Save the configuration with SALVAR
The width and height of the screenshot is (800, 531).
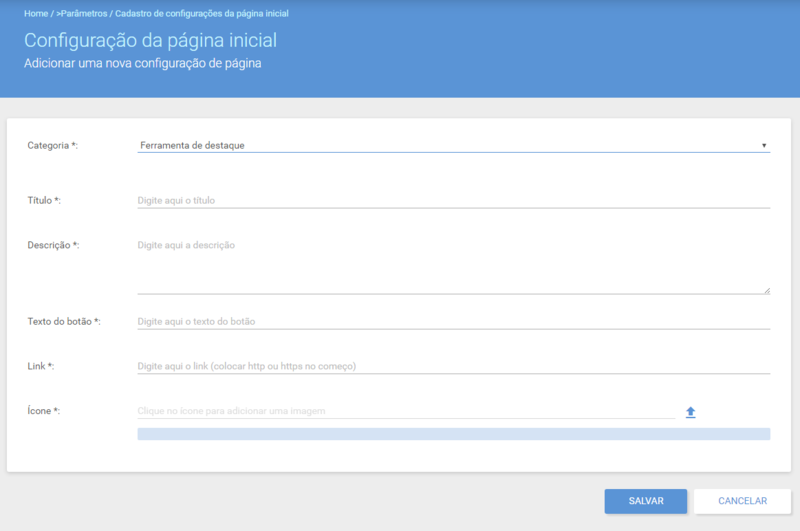coord(646,501)
